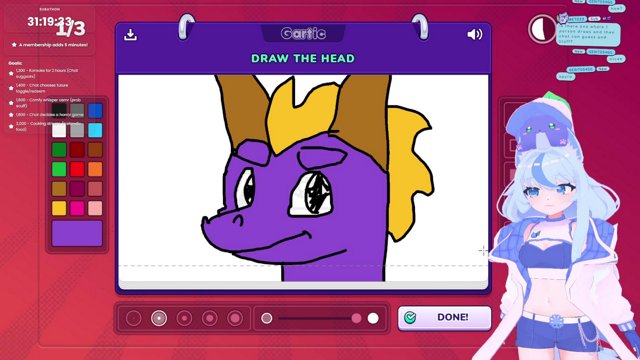This screenshot has width=640, height=360.
Task: Click the green checkmark icon on Done
Action: 410,317
